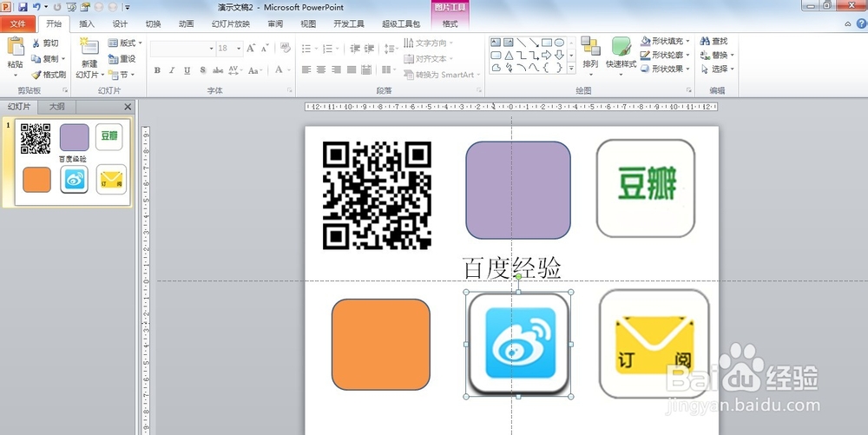Viewport: 868px width, 435px height.
Task: Select slide 1 thumbnail
Action: point(73,162)
